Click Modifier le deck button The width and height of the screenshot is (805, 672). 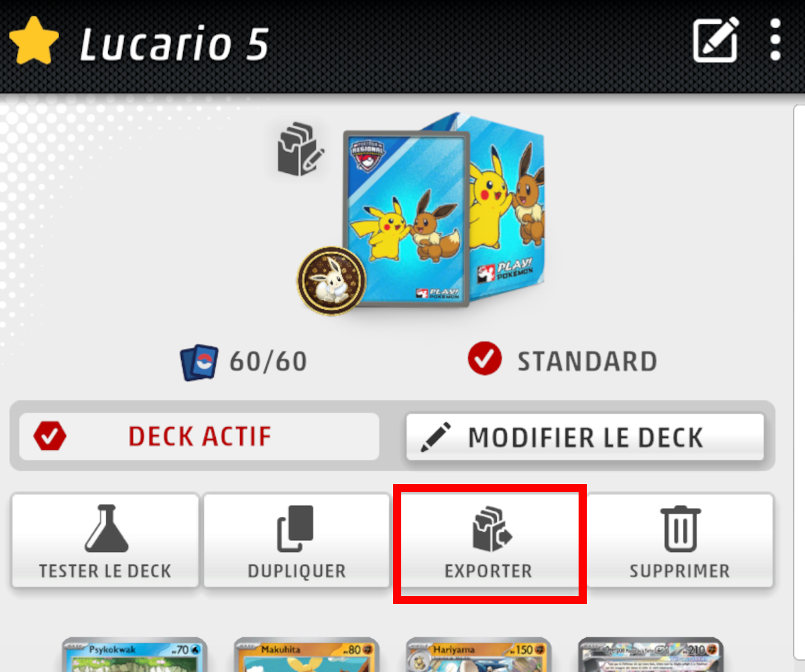pos(585,437)
